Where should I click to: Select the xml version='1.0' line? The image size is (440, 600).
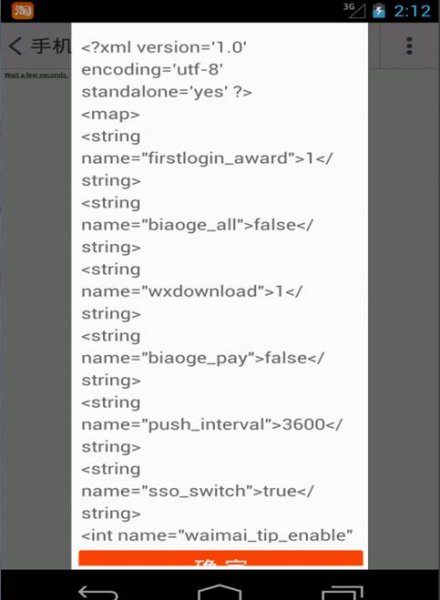pyautogui.click(x=164, y=47)
